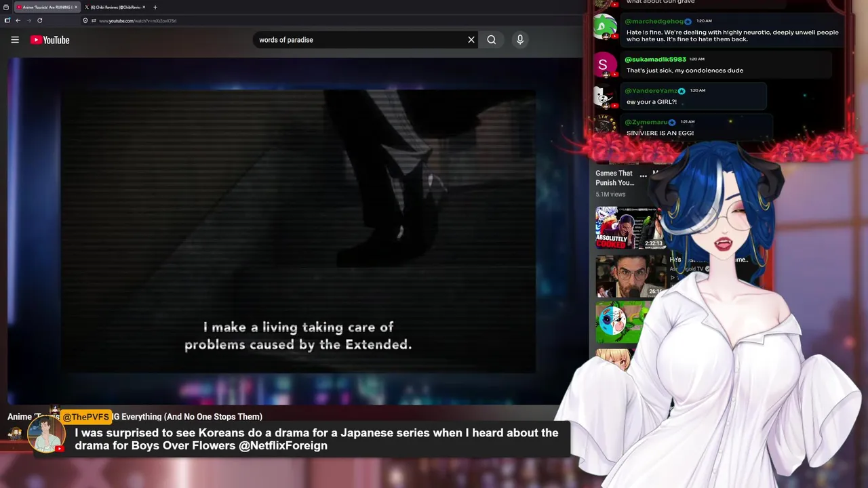Image resolution: width=868 pixels, height=488 pixels.
Task: Close the Chibi Reviews tab
Action: click(144, 7)
